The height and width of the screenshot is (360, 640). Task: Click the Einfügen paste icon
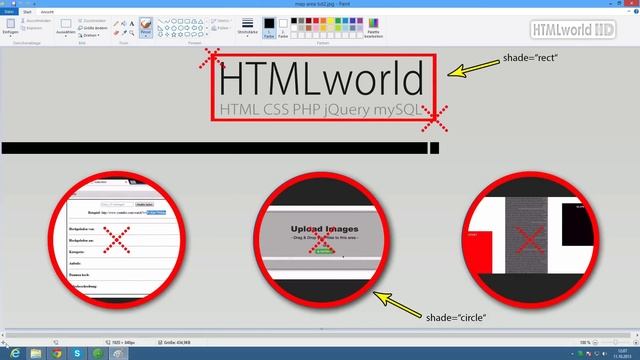[x=10, y=23]
